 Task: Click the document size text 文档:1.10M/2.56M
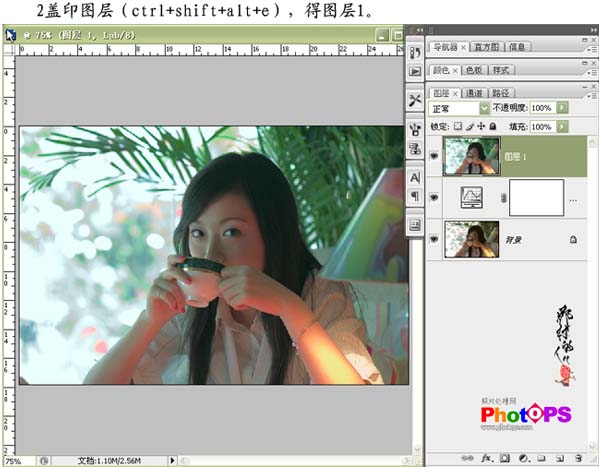[109, 461]
